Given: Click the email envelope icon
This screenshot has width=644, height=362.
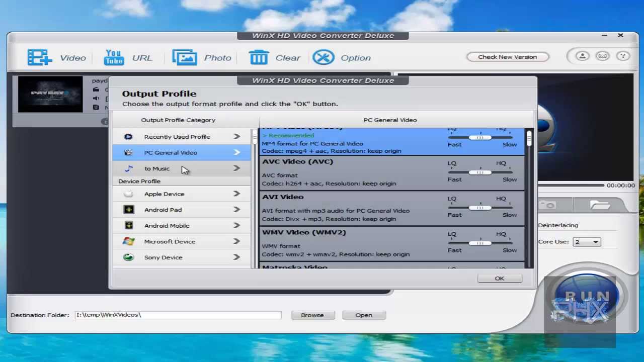Looking at the screenshot, I should tap(602, 56).
